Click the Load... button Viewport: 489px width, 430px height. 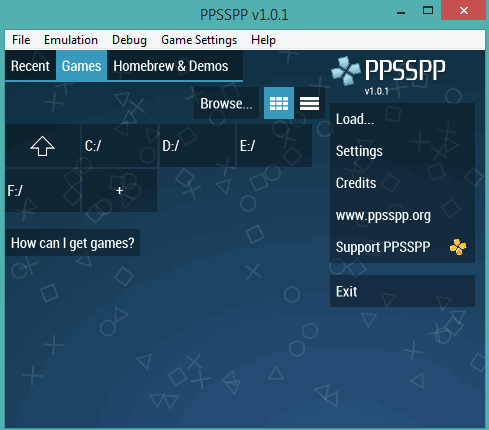[x=402, y=119]
